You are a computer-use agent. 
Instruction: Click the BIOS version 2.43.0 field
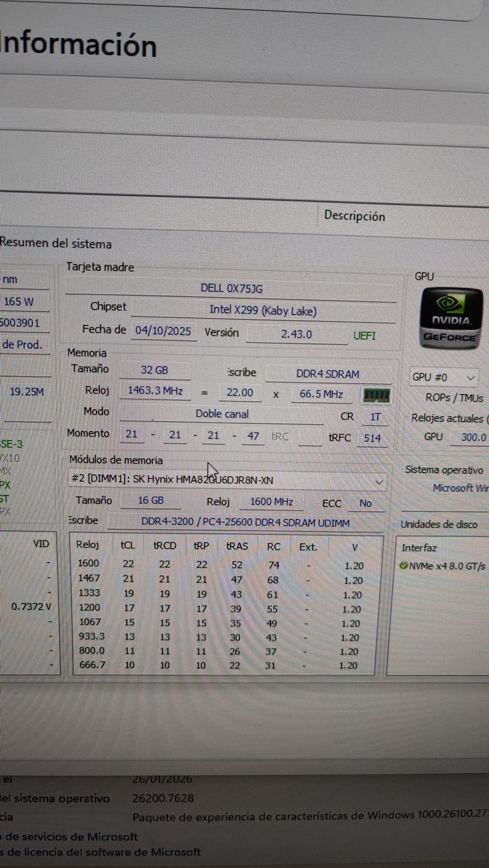coord(296,334)
